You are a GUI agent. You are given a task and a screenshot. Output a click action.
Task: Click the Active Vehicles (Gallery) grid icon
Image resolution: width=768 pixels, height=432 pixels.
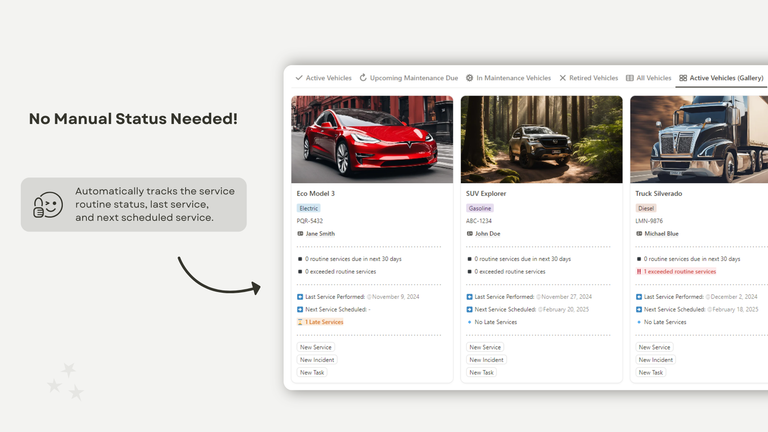click(683, 78)
